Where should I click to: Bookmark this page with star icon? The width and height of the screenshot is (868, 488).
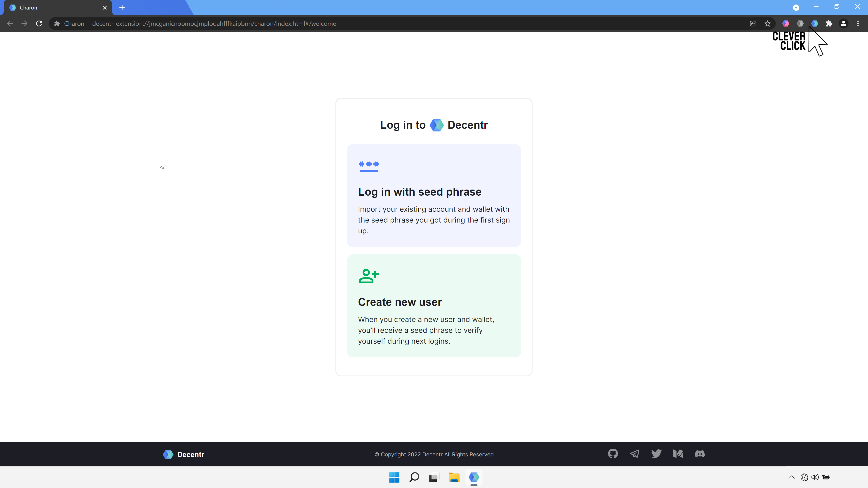[x=768, y=23]
